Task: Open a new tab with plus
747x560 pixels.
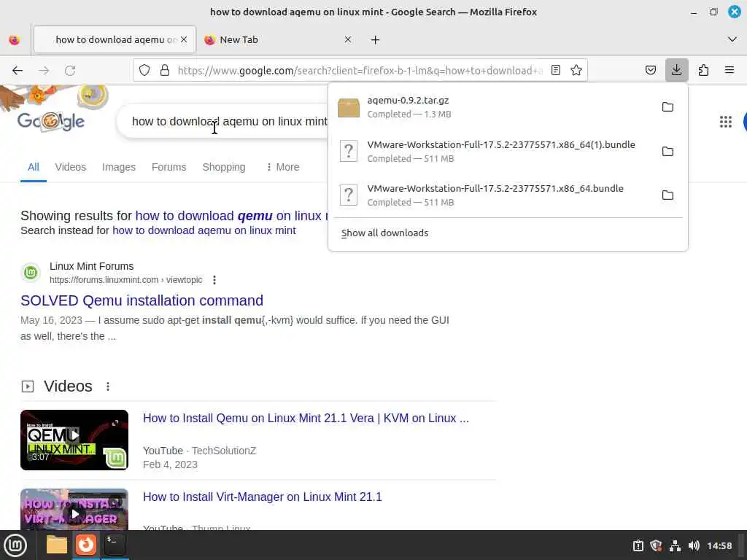Action: (x=375, y=40)
